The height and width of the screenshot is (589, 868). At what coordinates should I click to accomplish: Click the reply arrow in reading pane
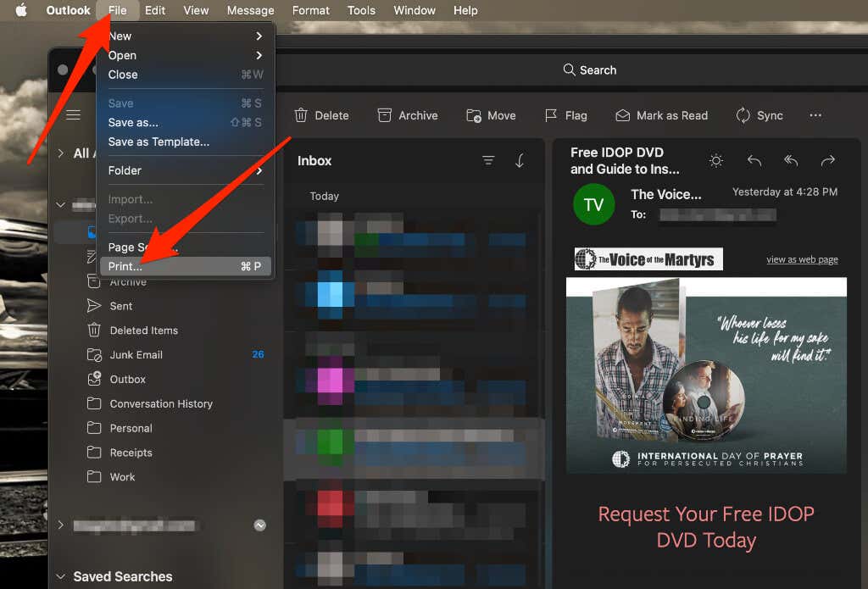[754, 160]
